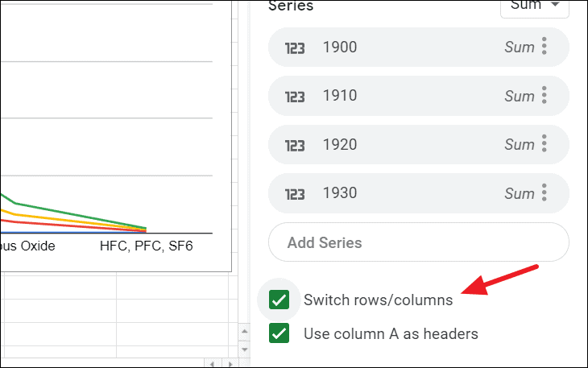588x368 pixels.
Task: Uncheck Switch rows/columns checkbox
Action: pyautogui.click(x=279, y=300)
